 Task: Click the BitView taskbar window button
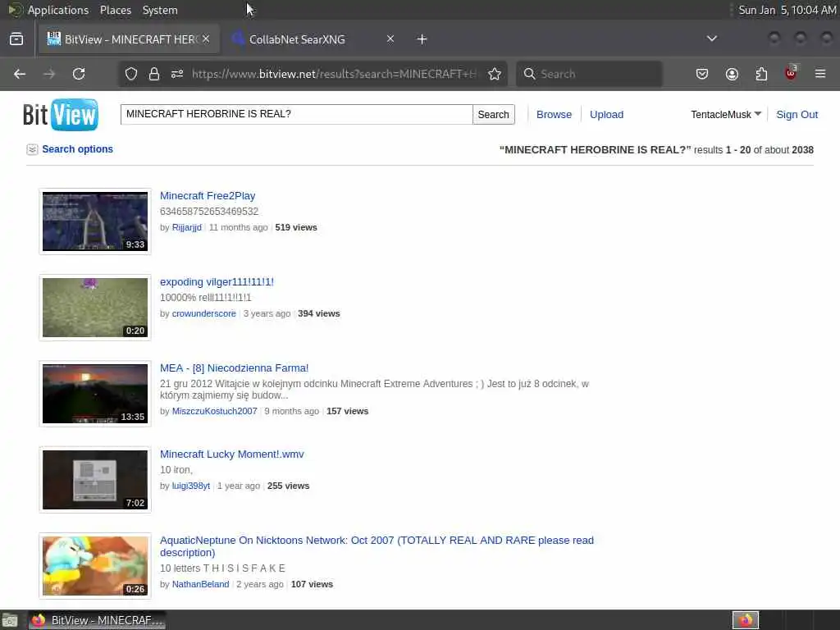click(x=97, y=620)
